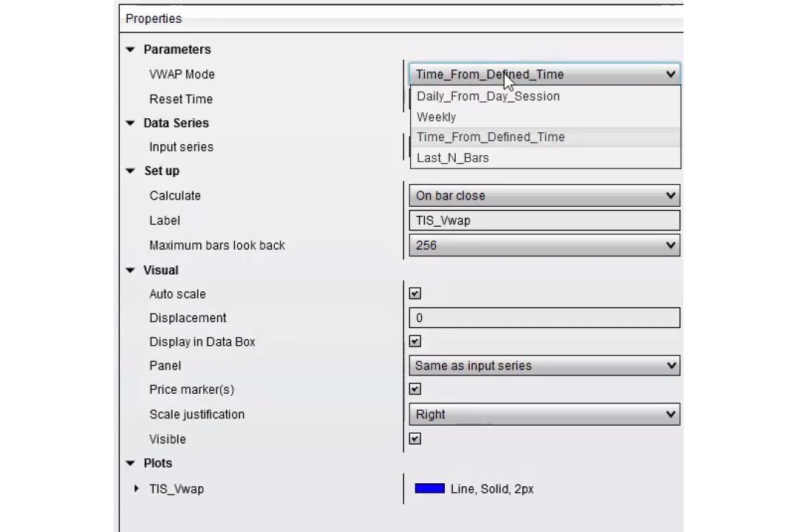Collapse the Set up section
This screenshot has height=532, width=798.
point(131,171)
